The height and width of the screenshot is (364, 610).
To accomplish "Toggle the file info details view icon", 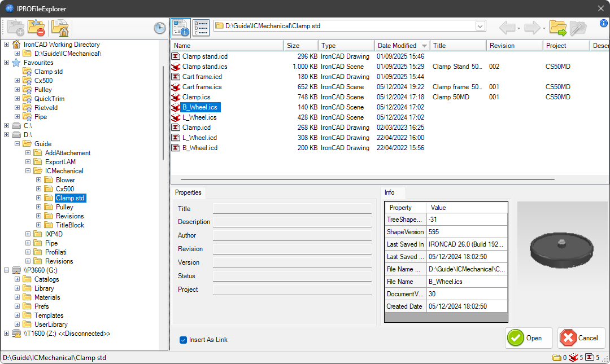I will (x=181, y=27).
